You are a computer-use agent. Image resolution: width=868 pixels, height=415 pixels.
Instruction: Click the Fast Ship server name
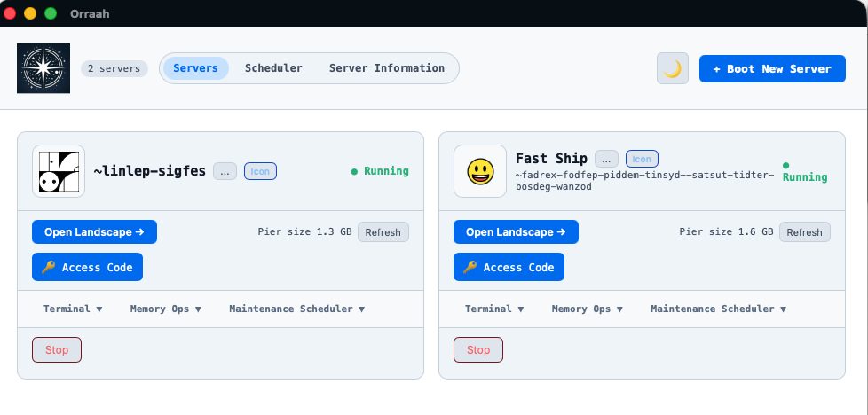551,158
